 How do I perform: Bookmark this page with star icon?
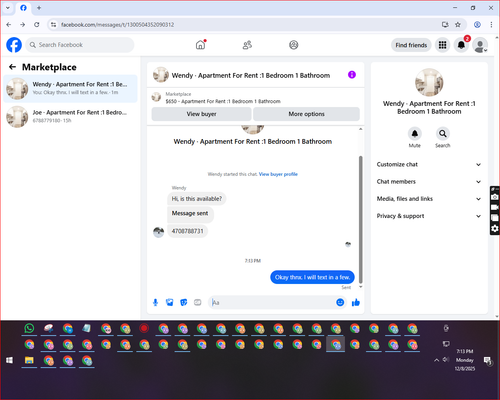(x=458, y=24)
